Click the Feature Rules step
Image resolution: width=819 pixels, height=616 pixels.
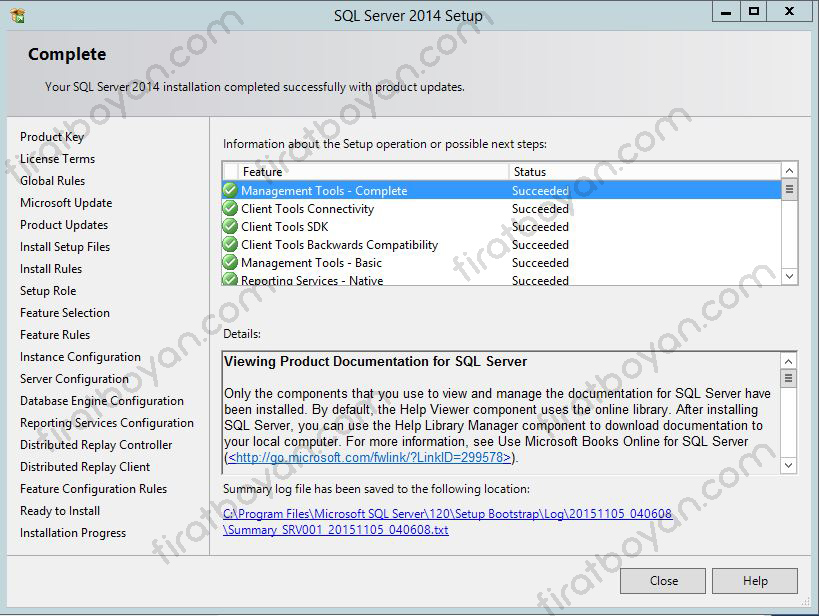click(x=55, y=334)
